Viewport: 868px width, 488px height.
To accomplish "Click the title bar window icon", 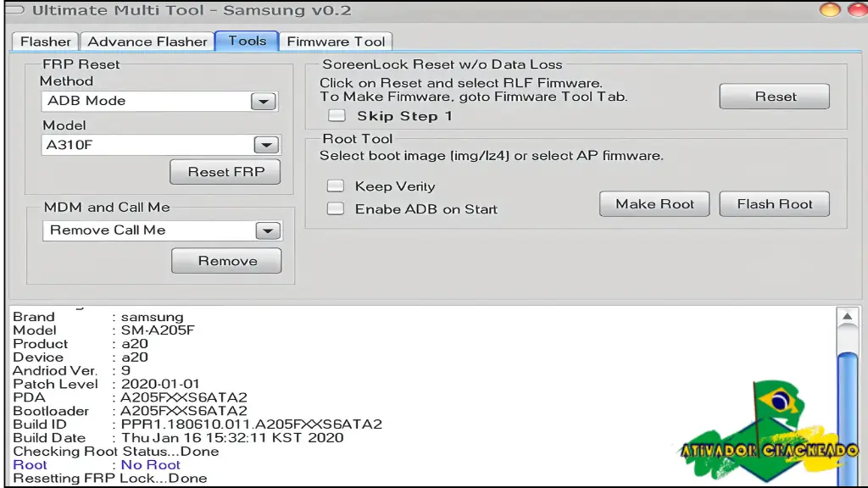I will (15, 10).
